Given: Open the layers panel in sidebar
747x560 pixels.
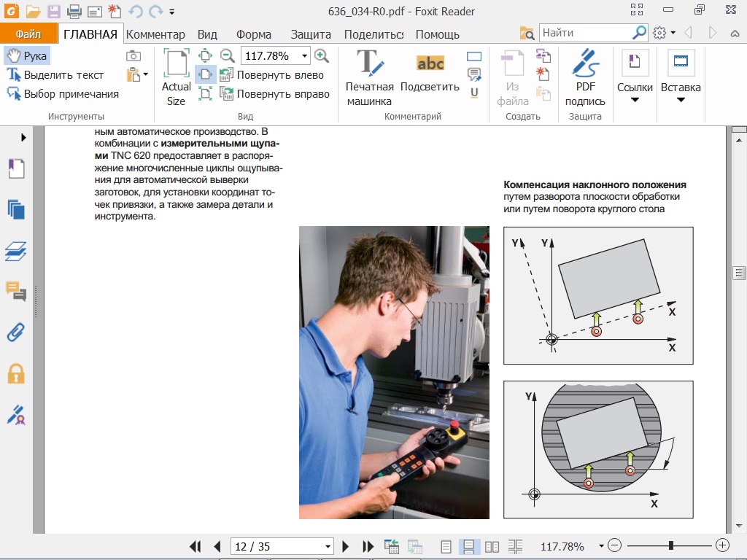Looking at the screenshot, I should pyautogui.click(x=15, y=252).
